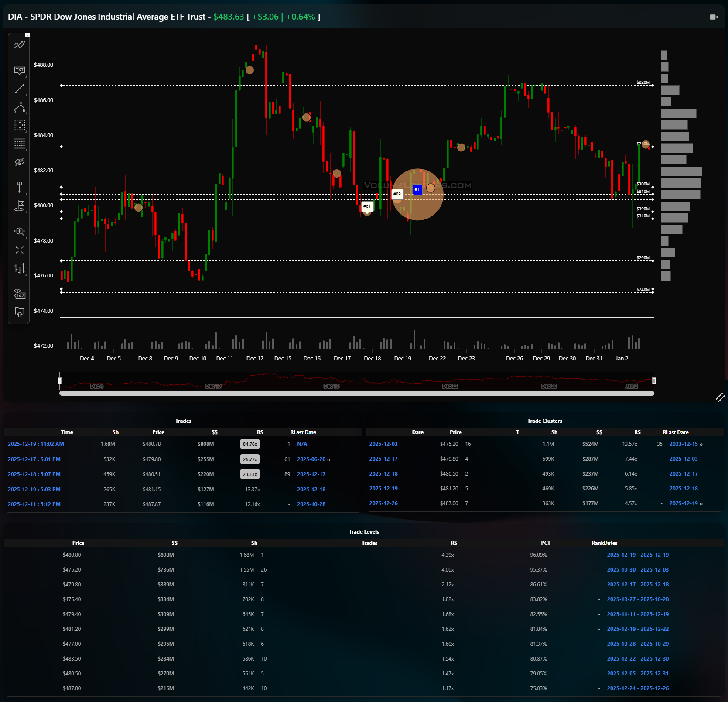This screenshot has height=702, width=728.
Task: Click the RankDates column header
Action: point(604,543)
